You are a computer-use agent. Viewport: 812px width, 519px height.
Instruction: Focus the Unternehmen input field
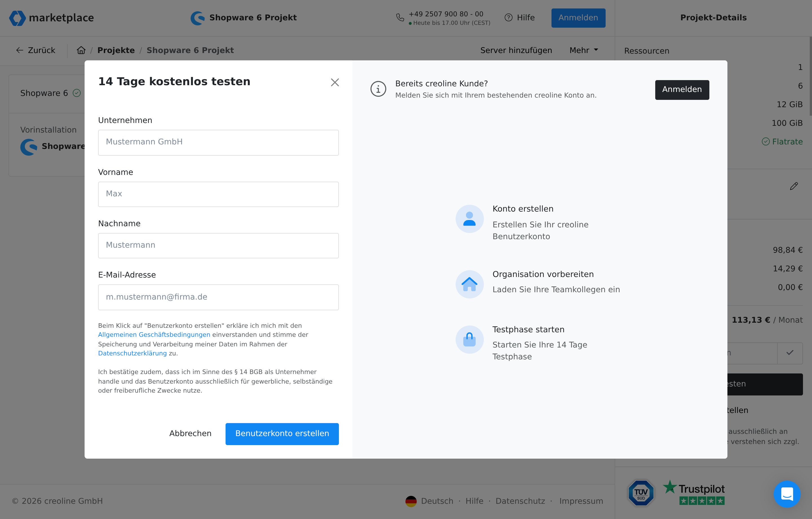point(218,142)
